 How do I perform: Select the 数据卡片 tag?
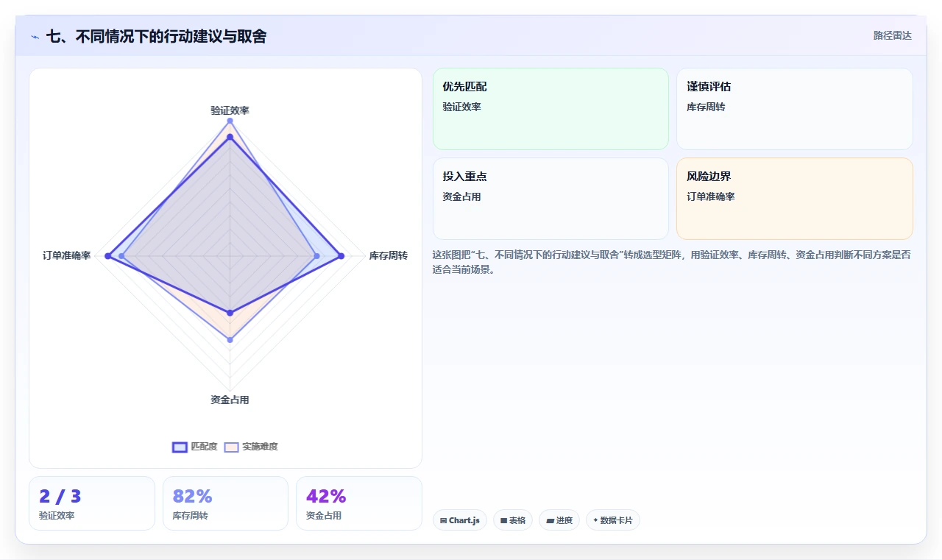click(613, 520)
